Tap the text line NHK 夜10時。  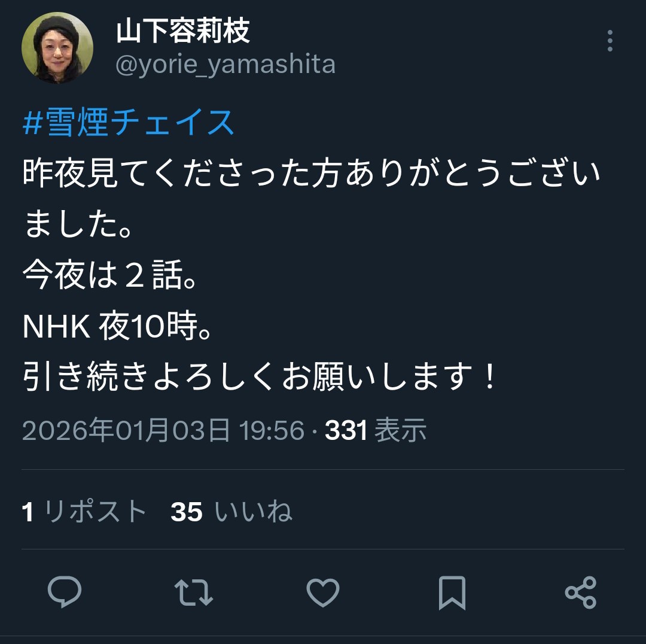coord(118,326)
